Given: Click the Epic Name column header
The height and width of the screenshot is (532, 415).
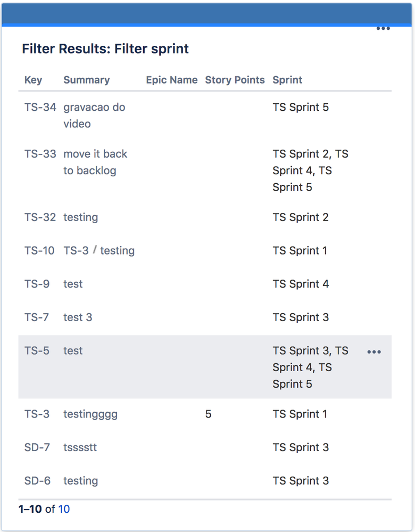Looking at the screenshot, I should pos(171,80).
